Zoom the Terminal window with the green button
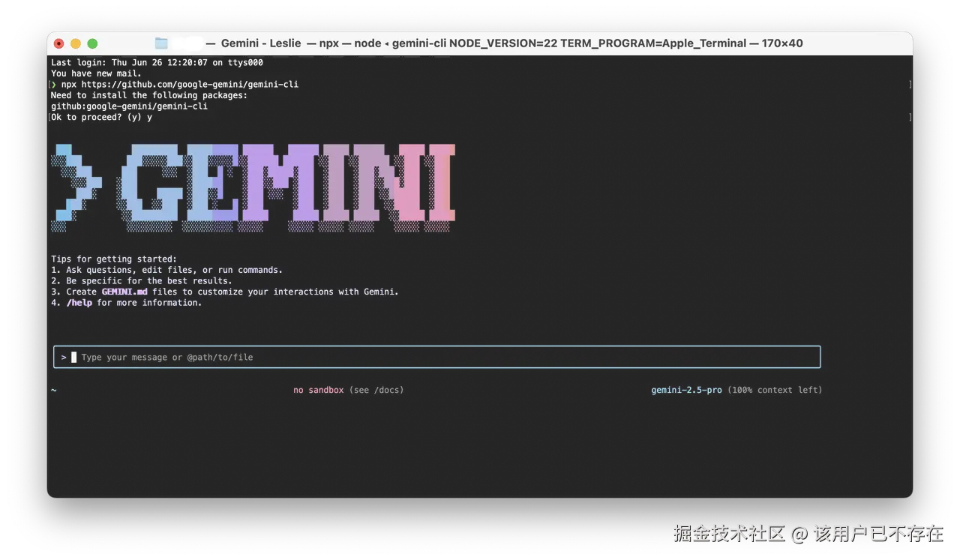The width and height of the screenshot is (960, 560). click(x=92, y=43)
